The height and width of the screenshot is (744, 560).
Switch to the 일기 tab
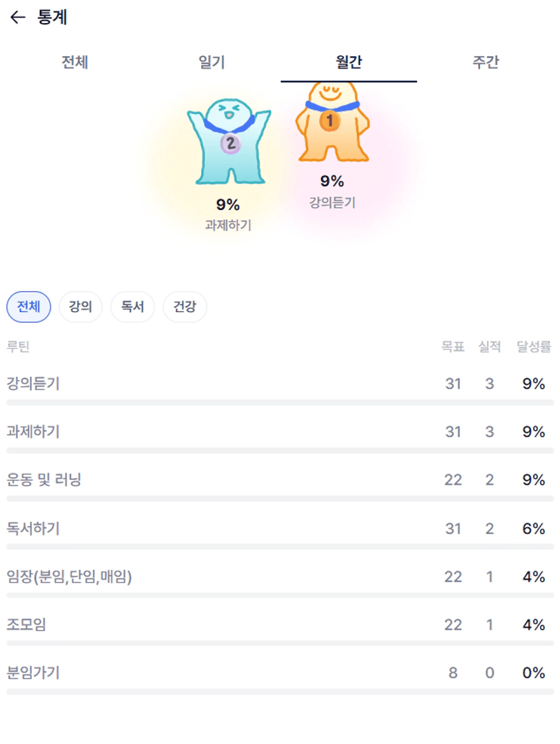pyautogui.click(x=212, y=63)
